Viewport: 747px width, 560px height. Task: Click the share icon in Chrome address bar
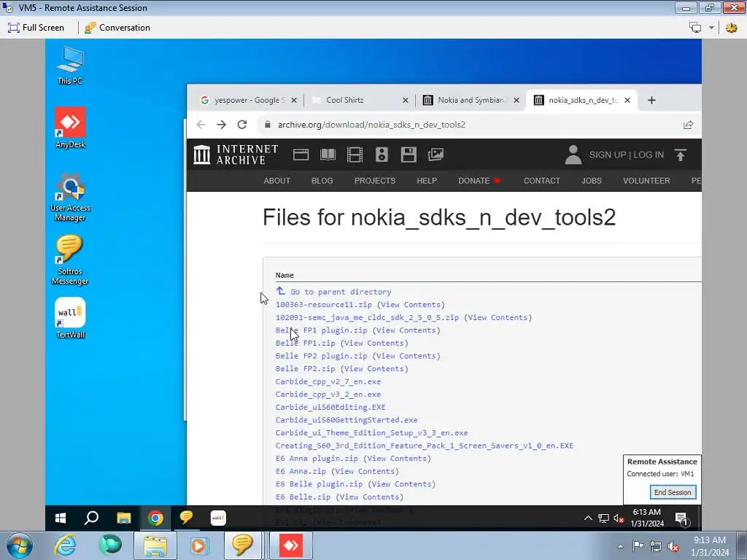coord(688,125)
